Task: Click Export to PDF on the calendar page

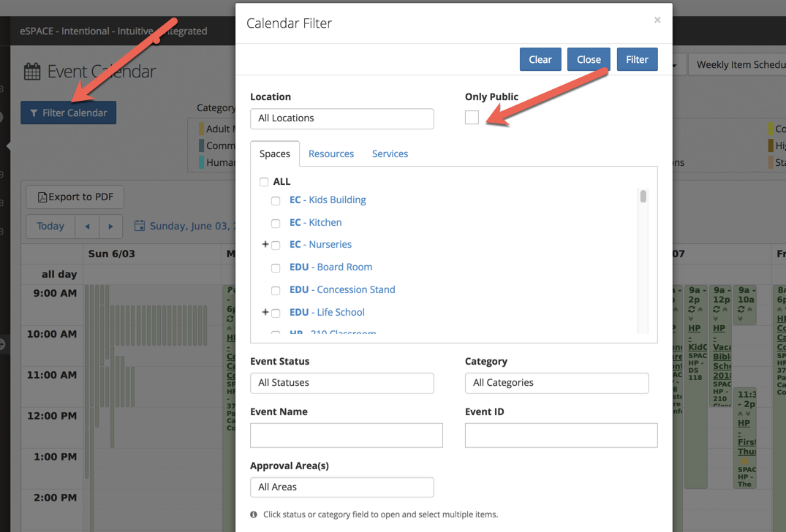Action: coord(75,197)
